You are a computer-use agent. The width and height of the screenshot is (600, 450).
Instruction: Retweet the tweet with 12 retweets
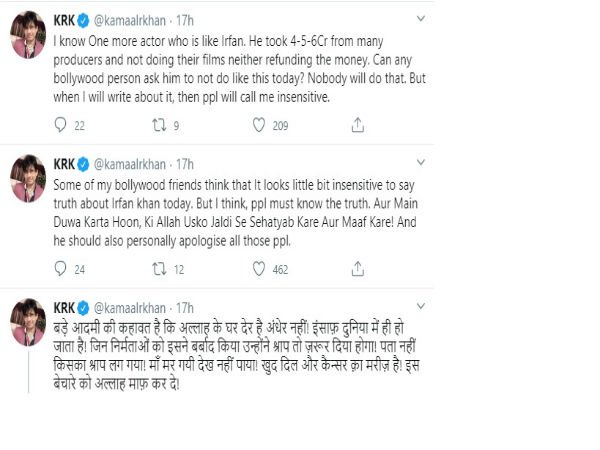(158, 268)
